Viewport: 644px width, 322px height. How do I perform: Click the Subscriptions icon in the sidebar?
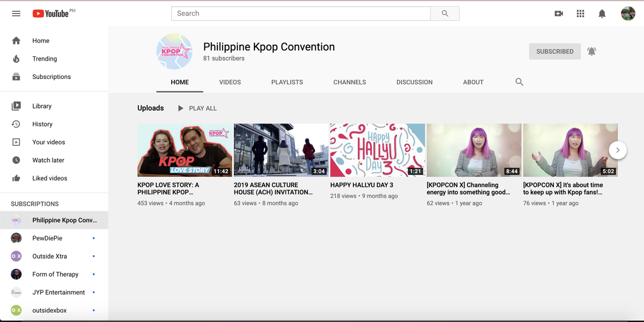[x=16, y=77]
